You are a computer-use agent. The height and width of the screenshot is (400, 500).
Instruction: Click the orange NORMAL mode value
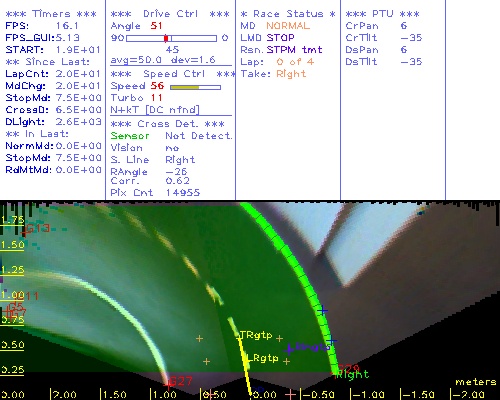click(288, 26)
